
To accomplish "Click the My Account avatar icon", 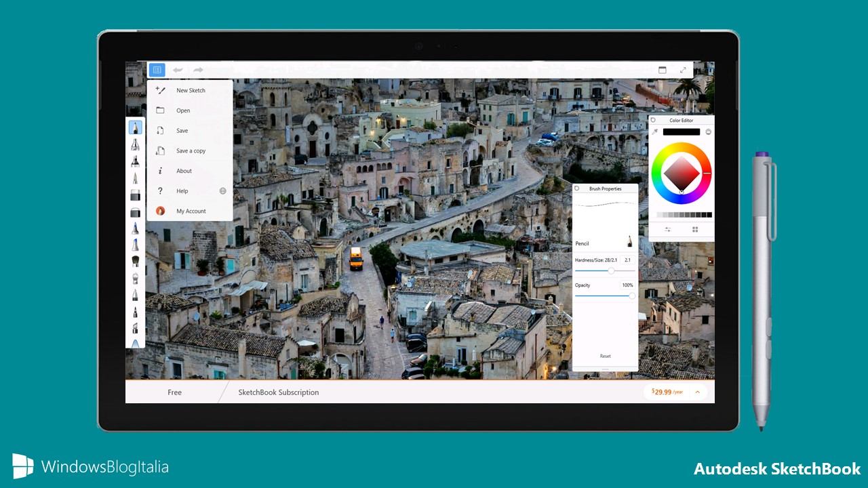I will [x=161, y=211].
